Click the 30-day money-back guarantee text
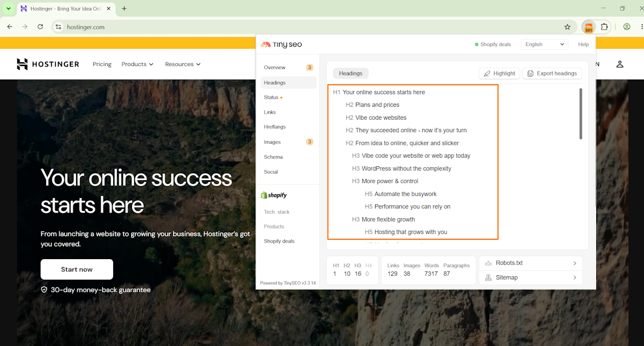 point(100,290)
